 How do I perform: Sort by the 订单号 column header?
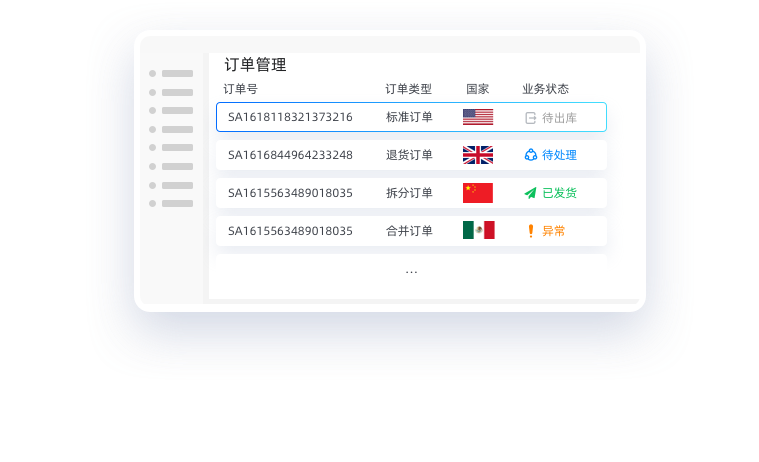(240, 89)
